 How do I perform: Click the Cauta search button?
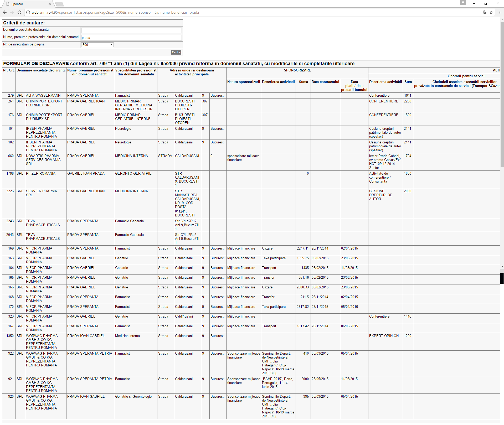point(176,52)
